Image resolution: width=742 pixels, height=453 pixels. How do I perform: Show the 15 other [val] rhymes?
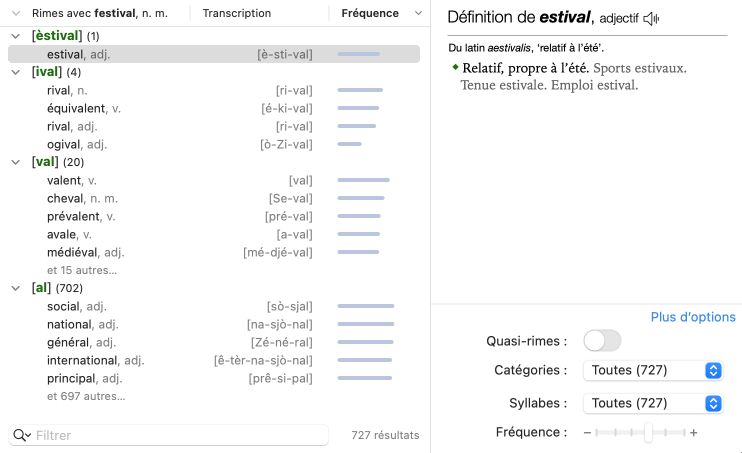click(x=82, y=270)
